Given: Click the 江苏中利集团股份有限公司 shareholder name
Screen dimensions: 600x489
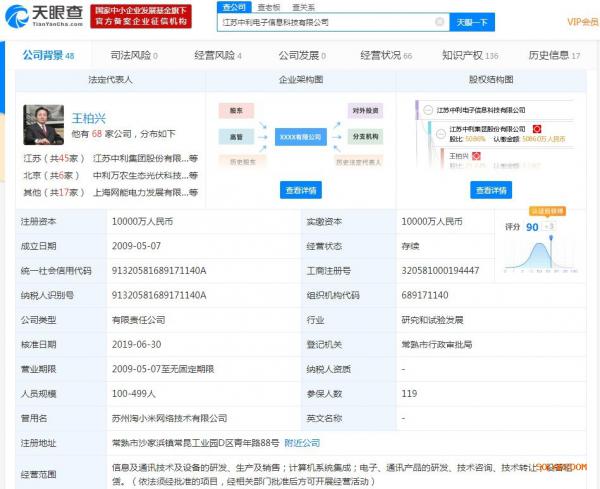Looking at the screenshot, I should point(487,129).
